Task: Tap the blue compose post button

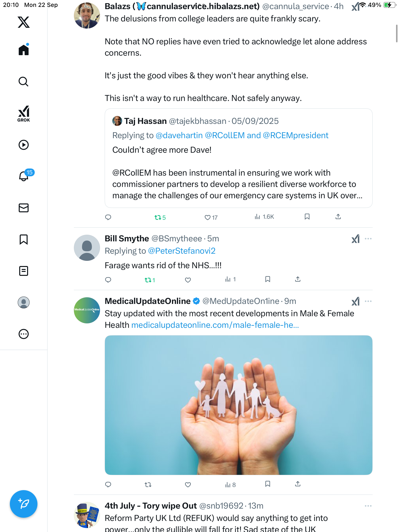Action: [24, 504]
